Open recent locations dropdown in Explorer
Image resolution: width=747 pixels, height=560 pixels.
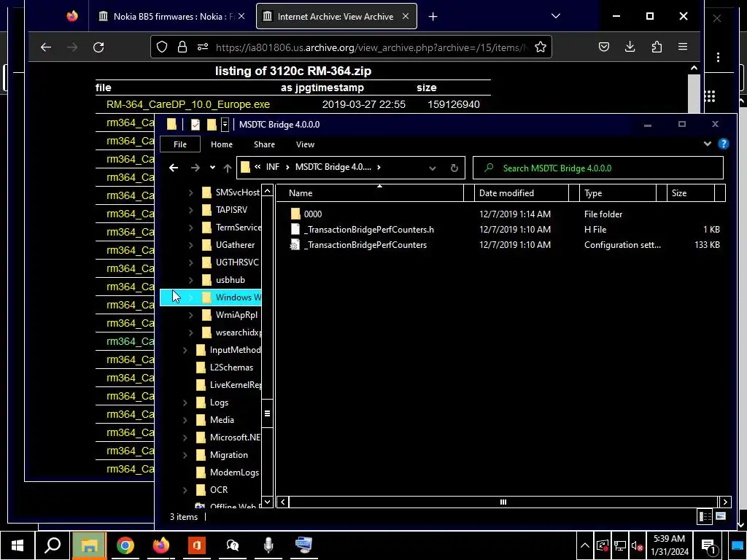click(x=212, y=168)
